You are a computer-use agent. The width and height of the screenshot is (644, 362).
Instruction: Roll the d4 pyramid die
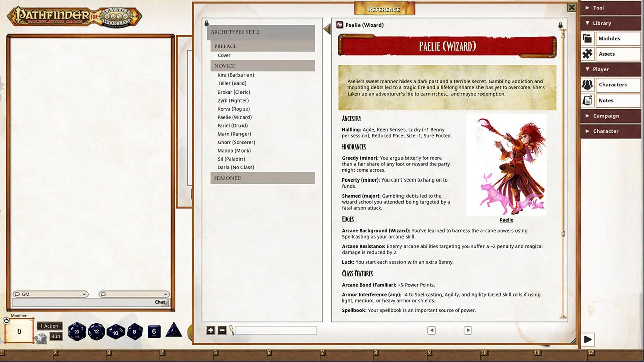coord(174,330)
